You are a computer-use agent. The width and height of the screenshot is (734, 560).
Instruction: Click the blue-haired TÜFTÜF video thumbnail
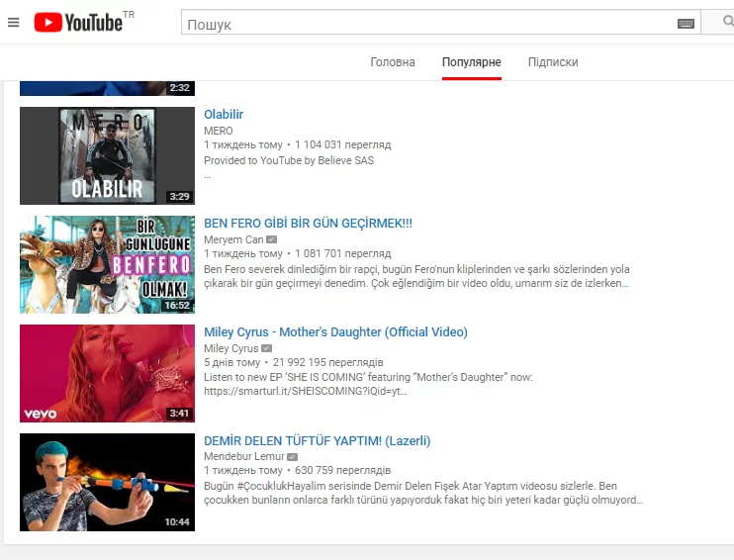coord(107,482)
